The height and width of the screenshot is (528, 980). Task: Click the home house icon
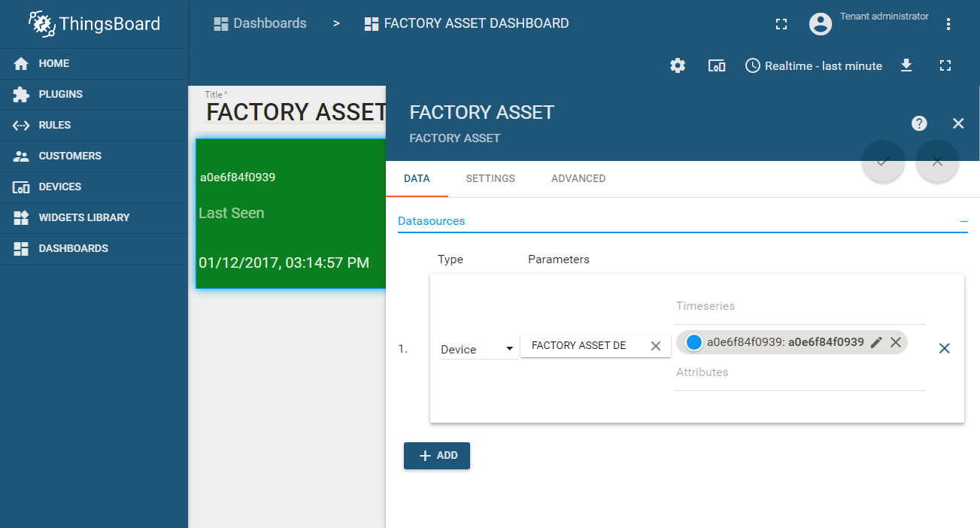21,64
